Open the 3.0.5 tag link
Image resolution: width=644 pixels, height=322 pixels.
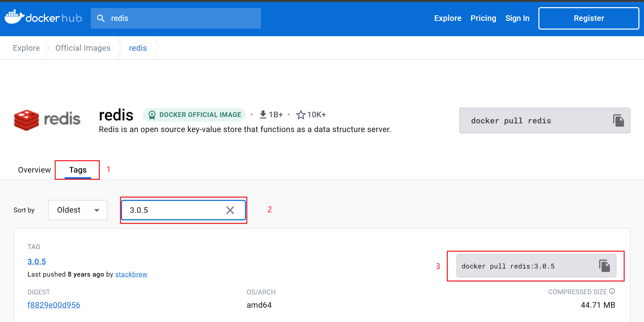click(36, 261)
